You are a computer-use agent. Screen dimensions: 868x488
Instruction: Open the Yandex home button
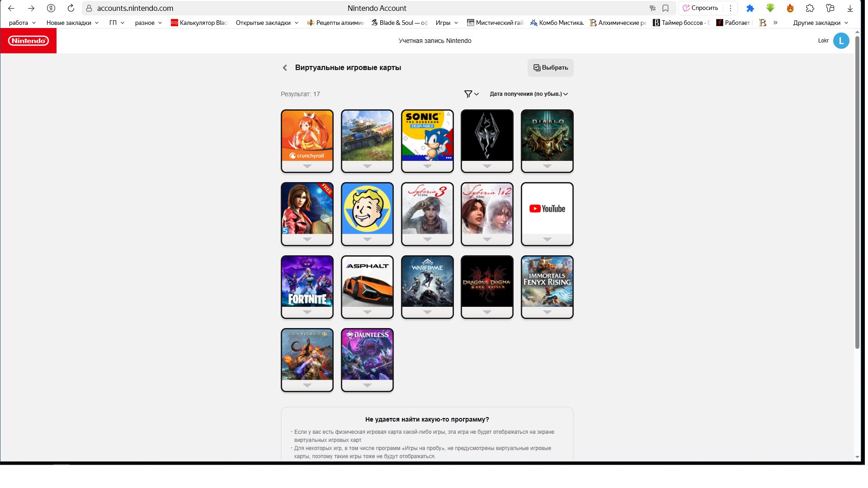[51, 8]
